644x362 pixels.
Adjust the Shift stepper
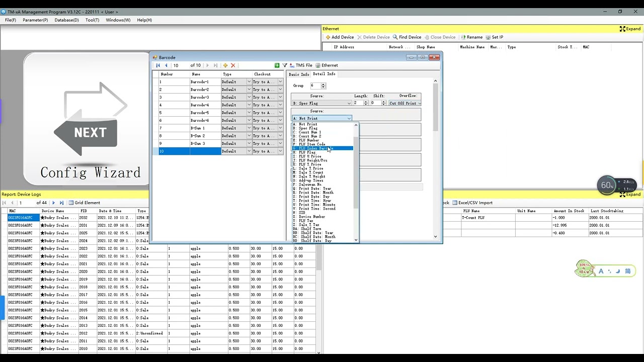click(383, 103)
